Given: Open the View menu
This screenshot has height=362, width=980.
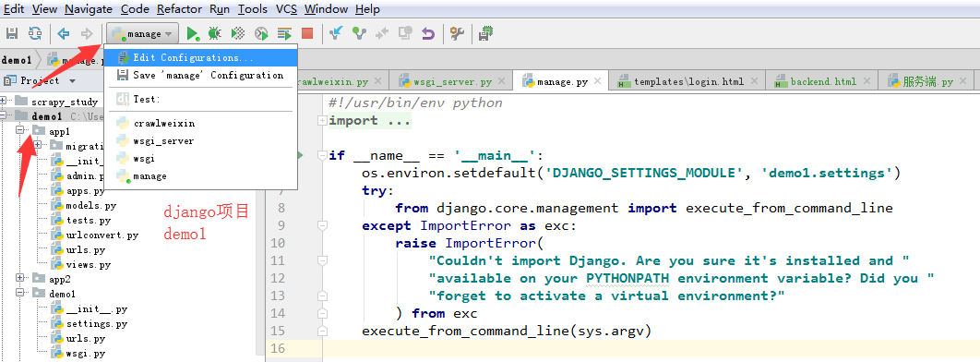Looking at the screenshot, I should pos(44,8).
